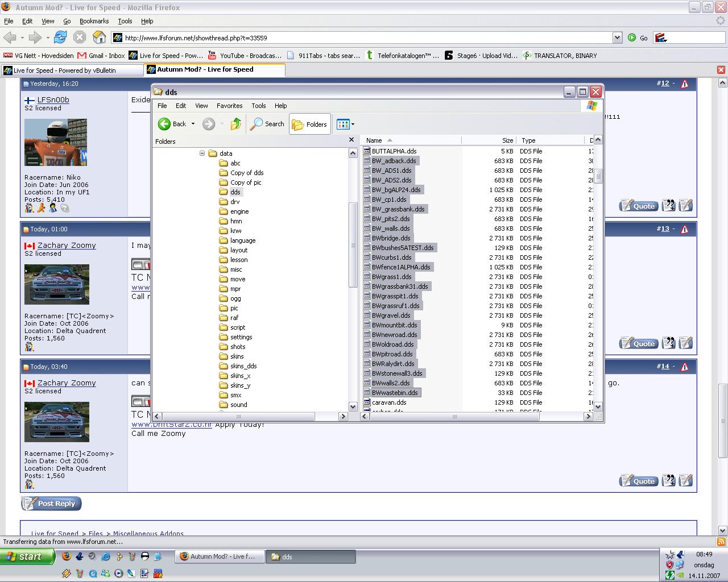Select the caravan.dds file
Screen dimensions: 728x582
click(389, 402)
